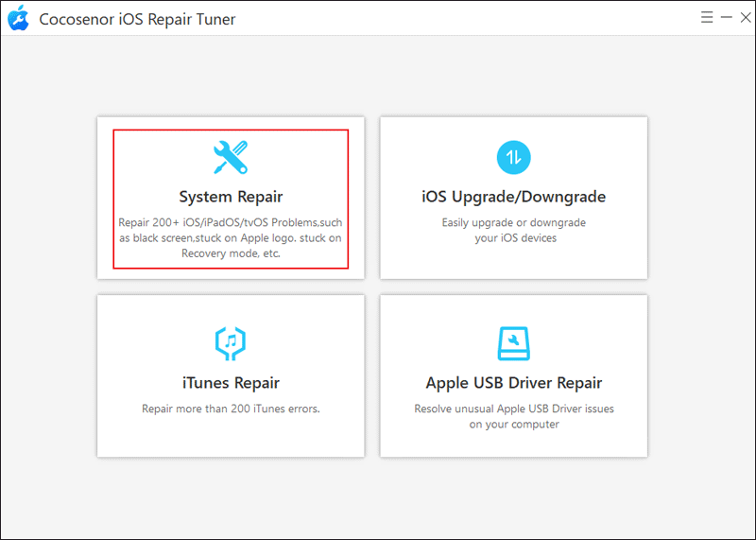Select the iOS Upgrade/Downgrade heading

[x=513, y=197]
